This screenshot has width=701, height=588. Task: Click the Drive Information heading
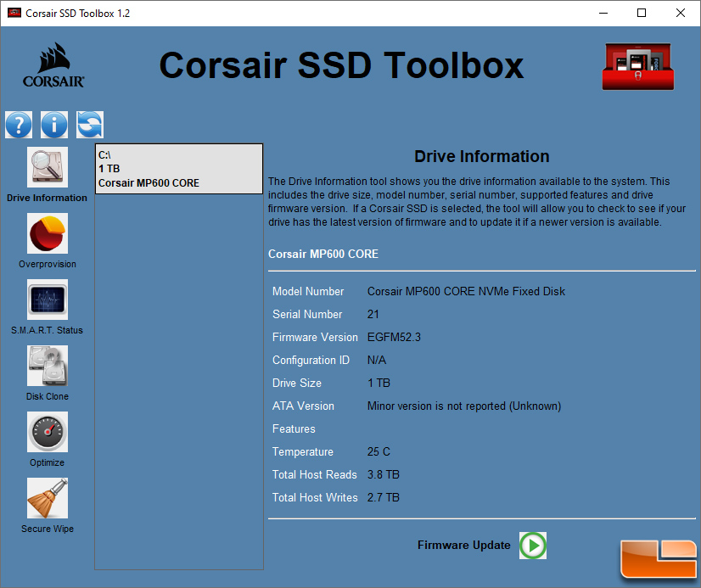pos(481,156)
